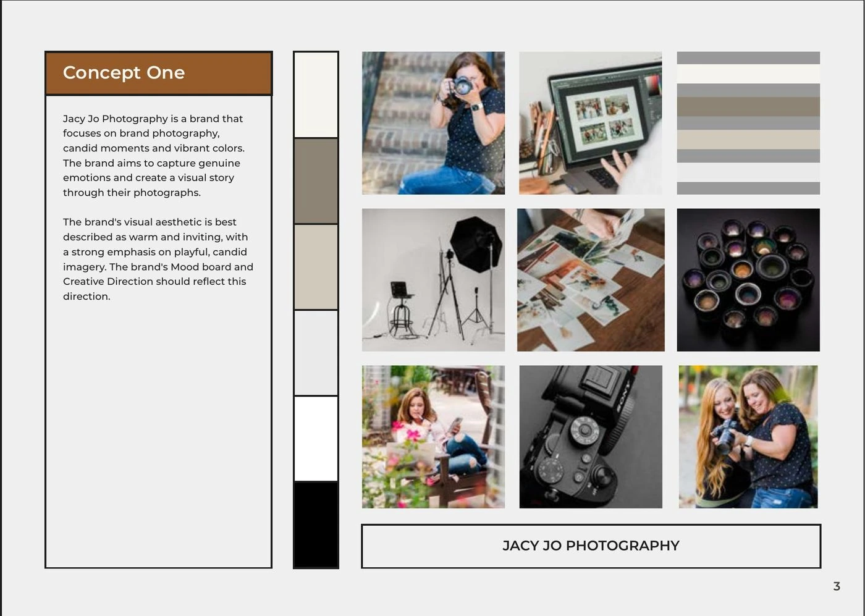Click the off-white cream swatch in the palette strip
Viewport: 865px width, 616px height.
click(316, 95)
